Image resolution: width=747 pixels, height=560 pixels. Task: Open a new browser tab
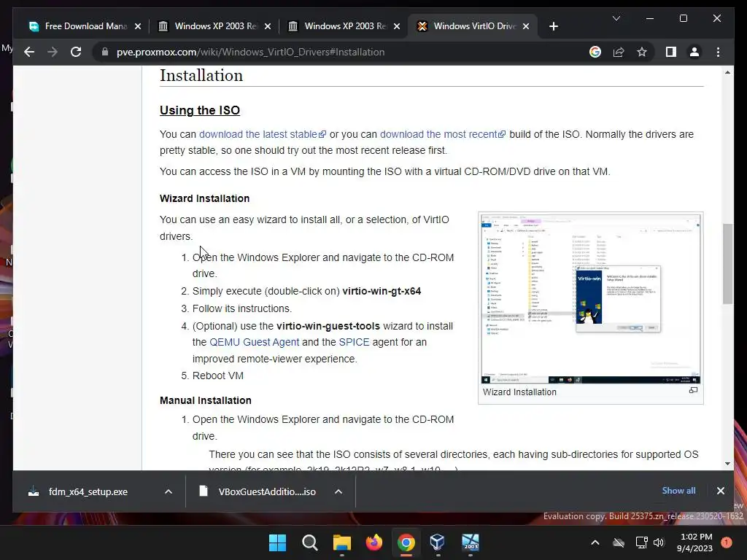(553, 26)
